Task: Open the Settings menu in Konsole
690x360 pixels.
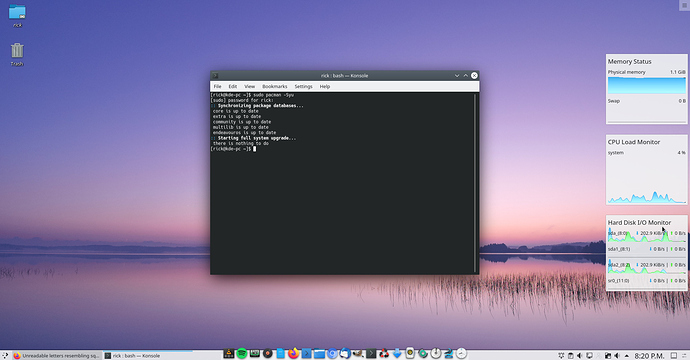Action: [303, 87]
